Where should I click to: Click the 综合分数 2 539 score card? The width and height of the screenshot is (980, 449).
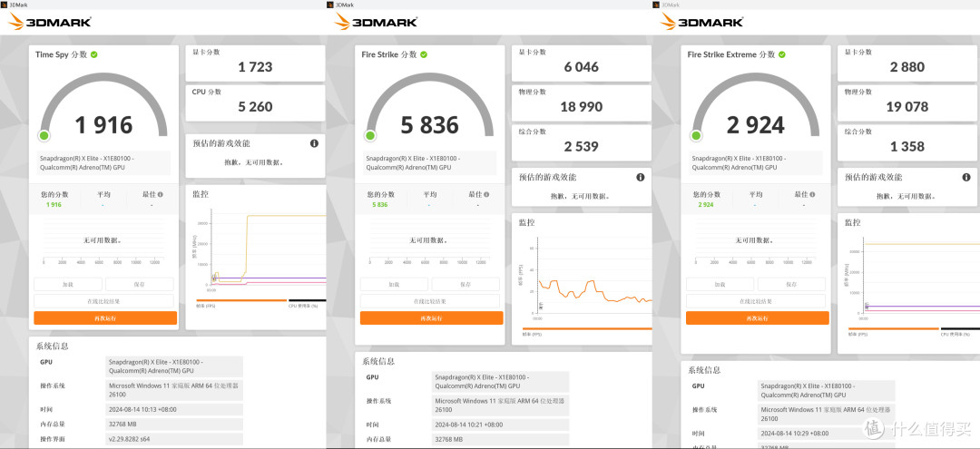click(x=582, y=143)
